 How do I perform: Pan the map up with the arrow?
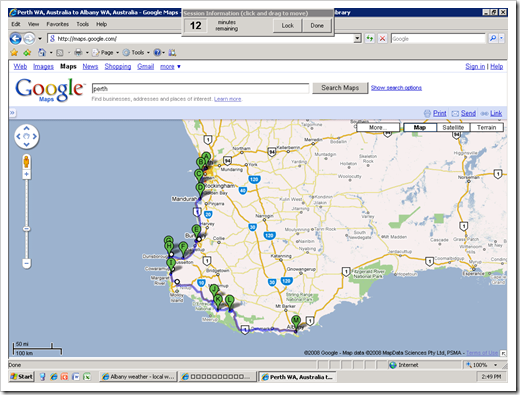(x=27, y=128)
